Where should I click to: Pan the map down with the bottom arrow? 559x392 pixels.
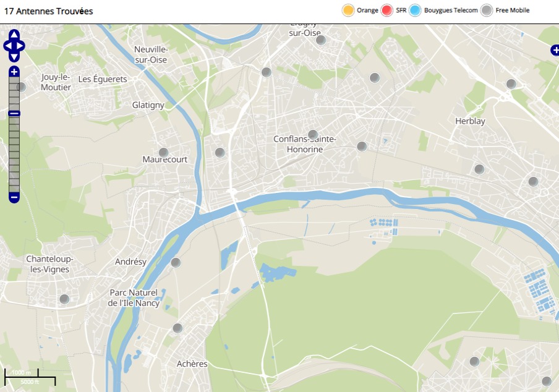pyautogui.click(x=14, y=57)
